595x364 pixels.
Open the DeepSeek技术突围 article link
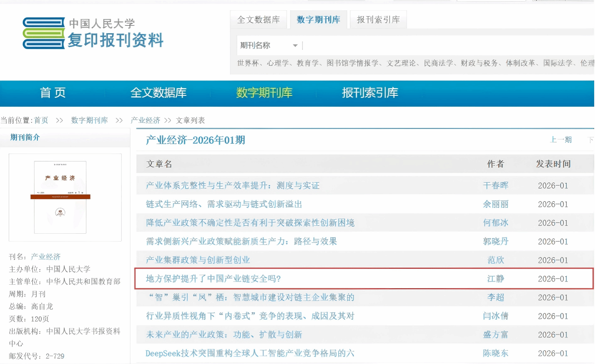coord(250,353)
